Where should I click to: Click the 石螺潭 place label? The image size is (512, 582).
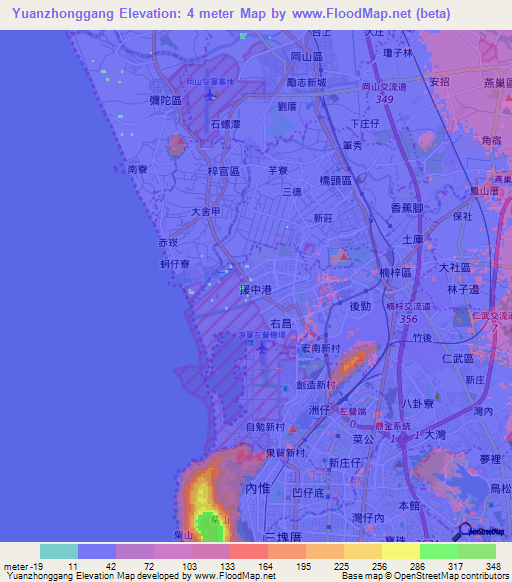click(x=226, y=124)
